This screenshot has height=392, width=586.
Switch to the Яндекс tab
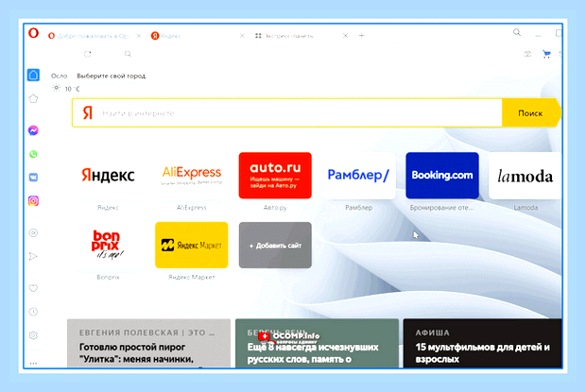198,36
